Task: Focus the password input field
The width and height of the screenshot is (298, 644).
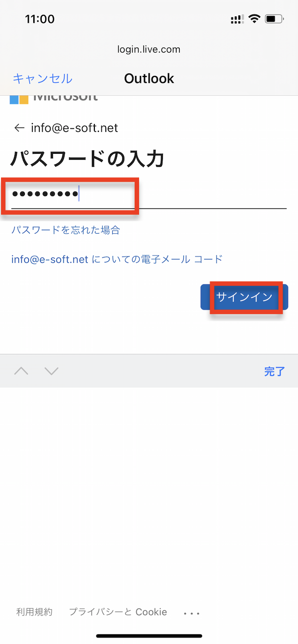Action: click(x=149, y=194)
